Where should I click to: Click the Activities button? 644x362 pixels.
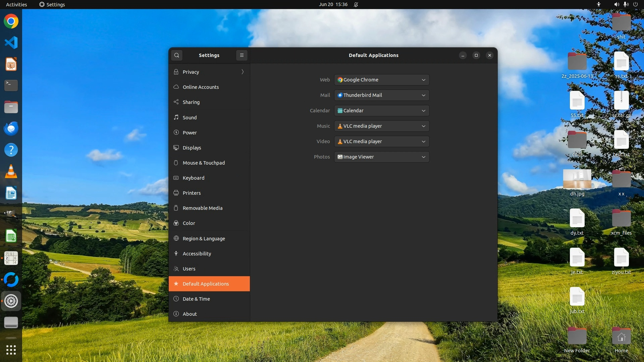point(16,4)
